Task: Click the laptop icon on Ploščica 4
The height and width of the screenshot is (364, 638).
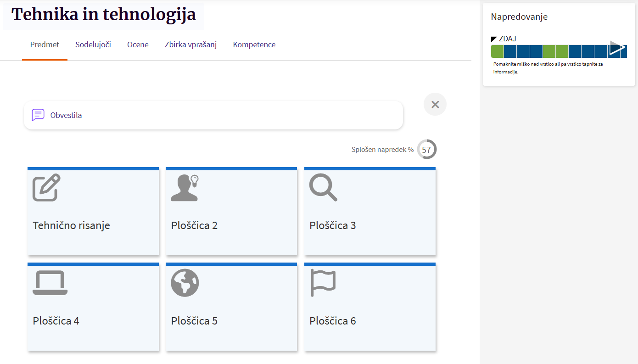Action: 50,283
